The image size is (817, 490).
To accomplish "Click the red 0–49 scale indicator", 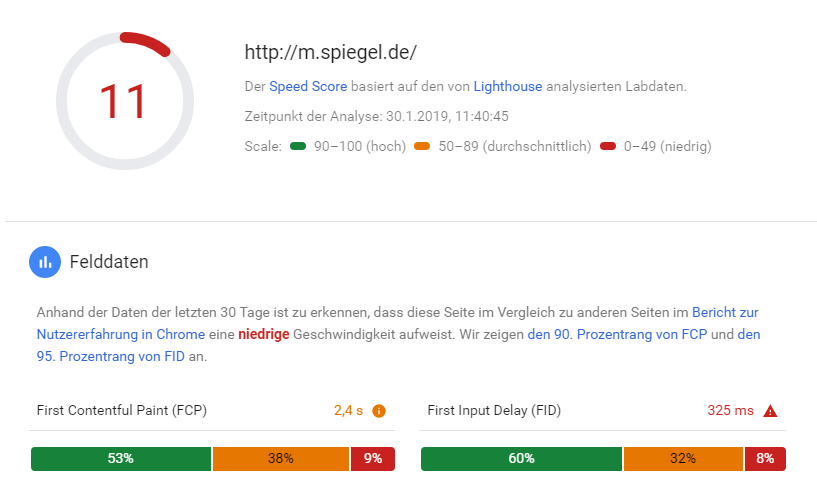I will pyautogui.click(x=608, y=146).
